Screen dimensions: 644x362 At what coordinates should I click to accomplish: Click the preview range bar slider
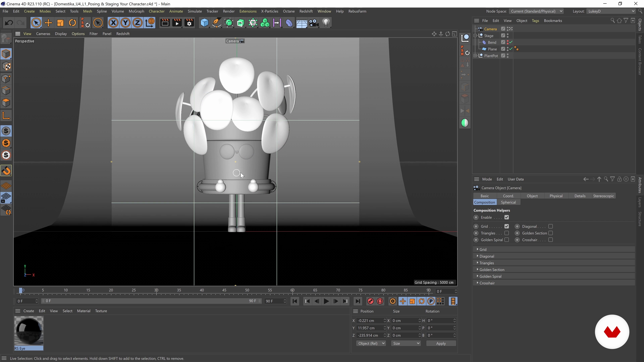151,301
